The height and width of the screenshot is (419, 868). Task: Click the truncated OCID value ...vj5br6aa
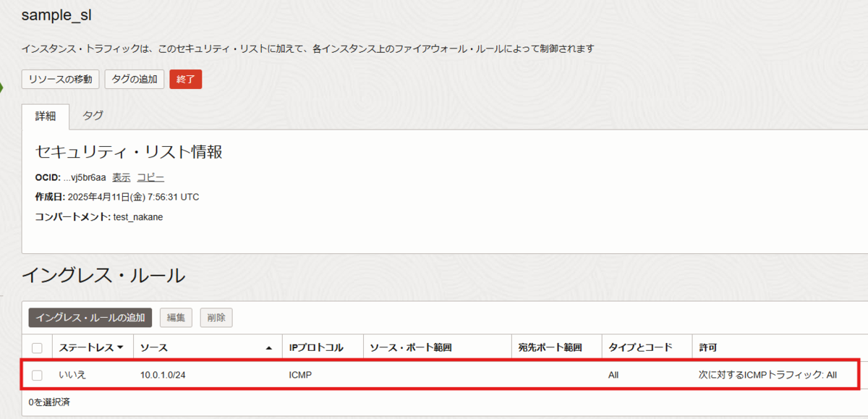85,177
